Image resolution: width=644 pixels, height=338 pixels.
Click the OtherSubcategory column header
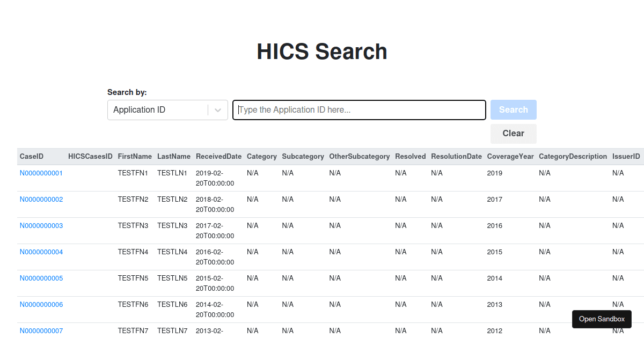point(360,157)
